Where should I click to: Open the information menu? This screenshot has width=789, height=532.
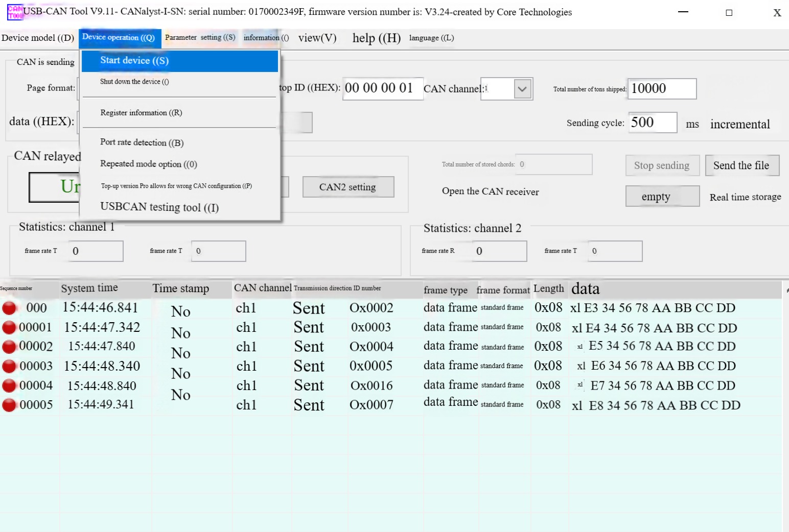(266, 38)
